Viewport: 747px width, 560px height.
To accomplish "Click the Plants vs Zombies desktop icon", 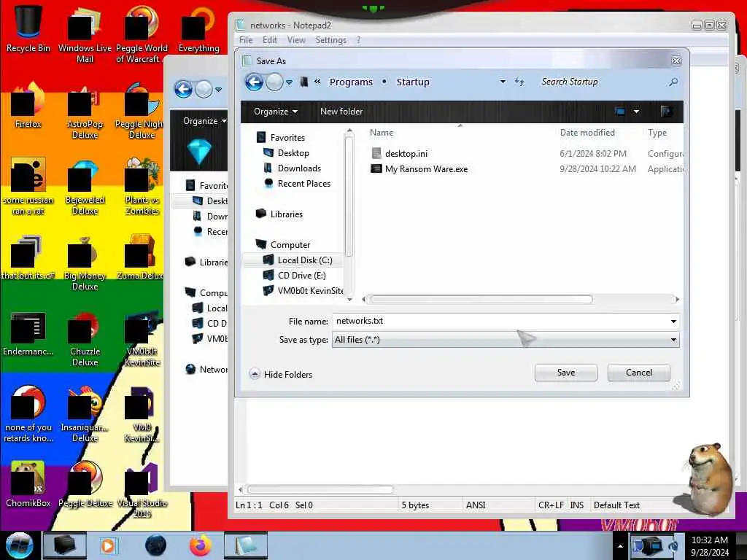I will pos(142,187).
